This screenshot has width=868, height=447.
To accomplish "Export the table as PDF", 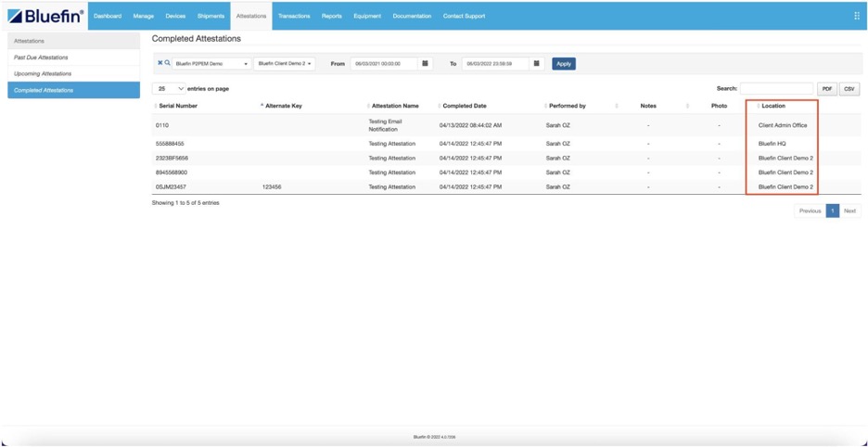I will tap(826, 89).
